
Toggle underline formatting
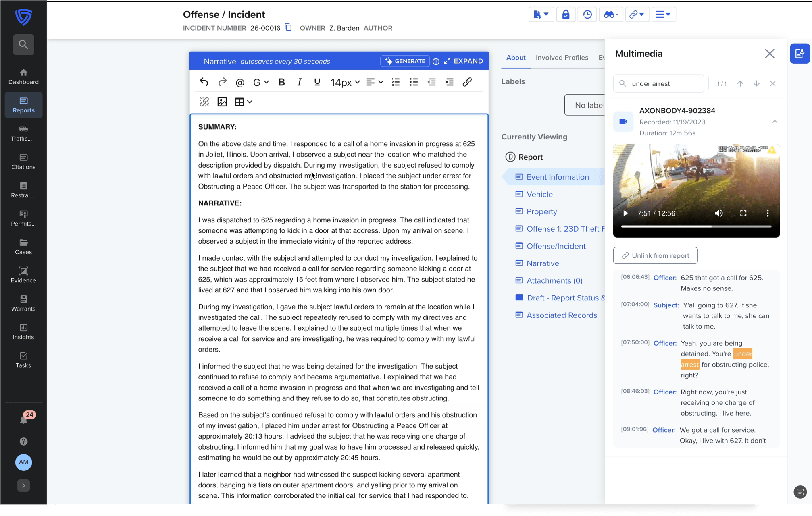(x=317, y=82)
